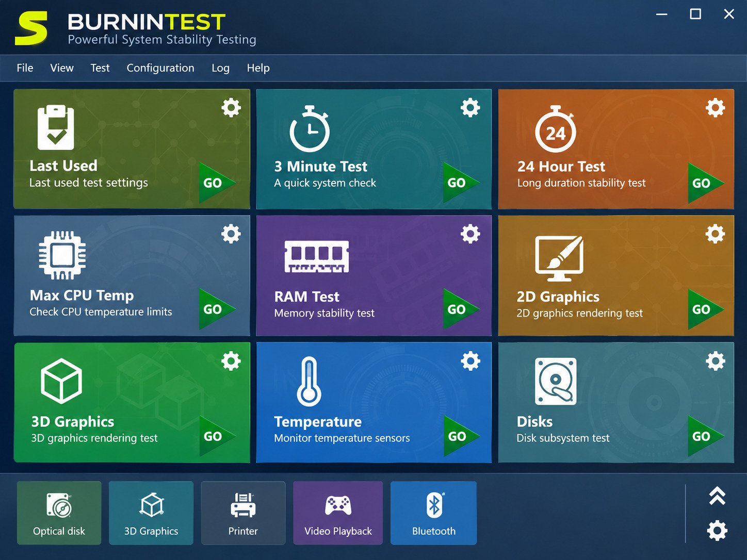Viewport: 747px width, 560px height.
Task: Click '3D graphics rendering test' text
Action: pyautogui.click(x=94, y=438)
